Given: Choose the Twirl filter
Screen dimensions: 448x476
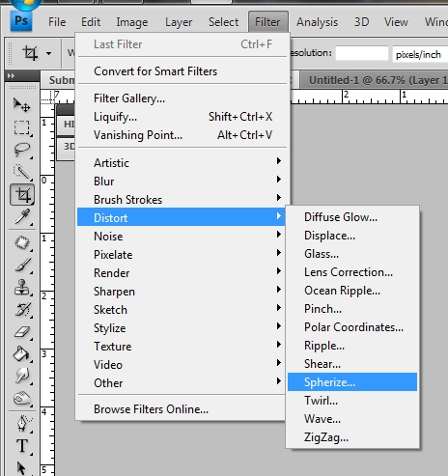Looking at the screenshot, I should pos(352,401).
